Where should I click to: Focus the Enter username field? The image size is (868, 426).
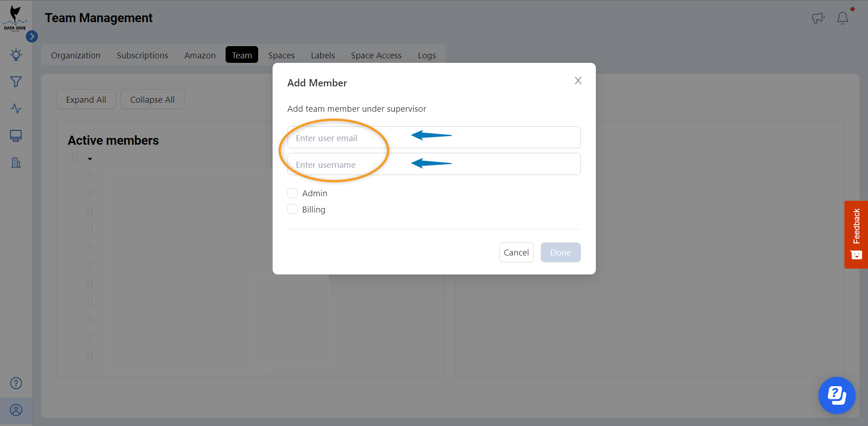click(x=434, y=164)
